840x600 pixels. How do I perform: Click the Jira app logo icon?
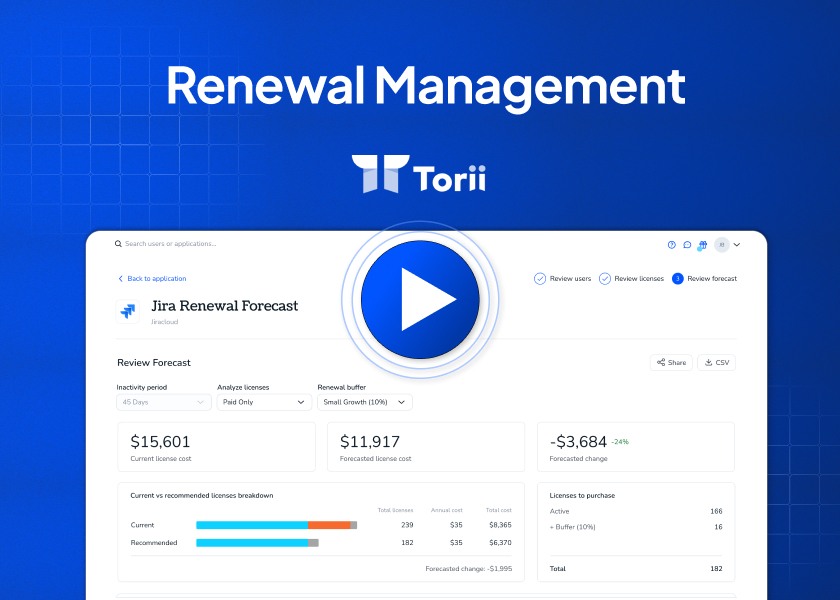pos(128,311)
